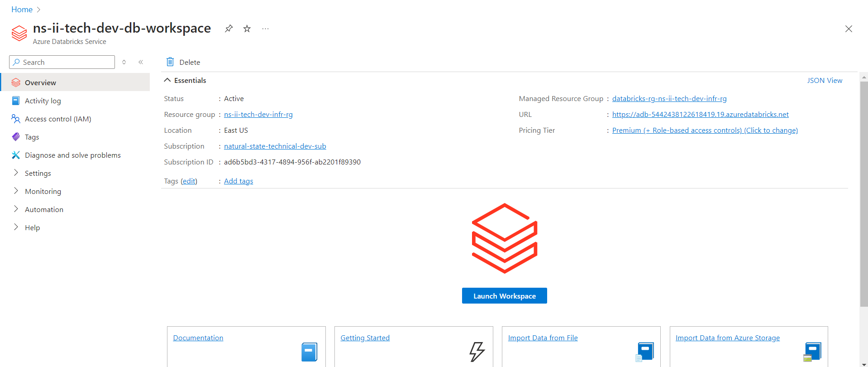Open the managed resource group link
This screenshot has height=367, width=868.
(669, 98)
